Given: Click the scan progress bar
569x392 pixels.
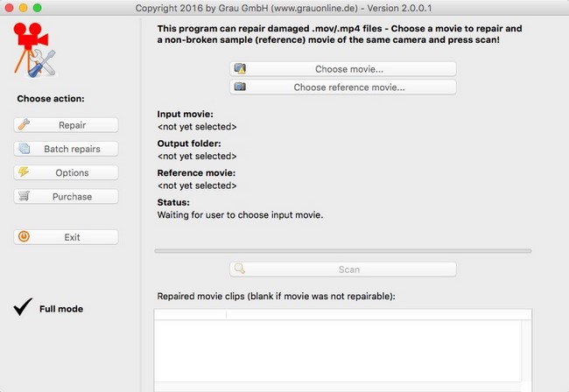Looking at the screenshot, I should pos(342,251).
